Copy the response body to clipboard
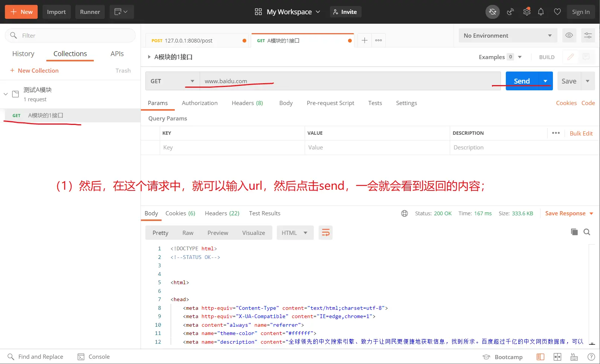 pos(574,232)
